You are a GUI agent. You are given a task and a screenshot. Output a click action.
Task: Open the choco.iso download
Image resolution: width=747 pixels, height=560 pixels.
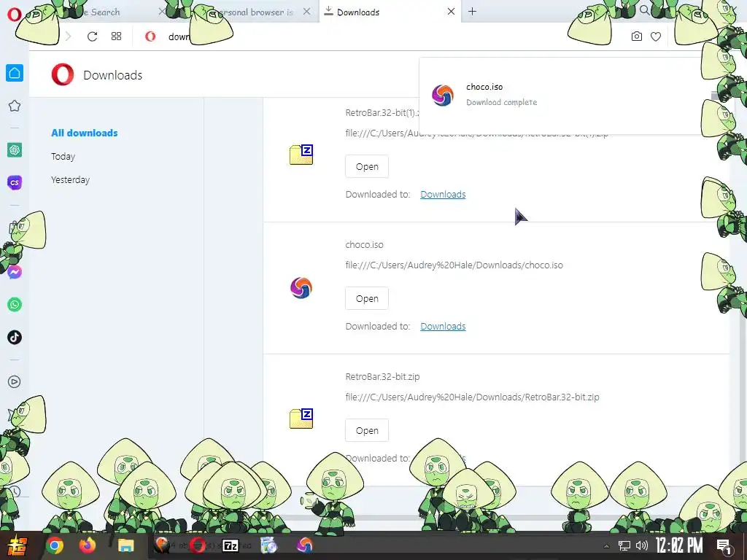tap(367, 298)
